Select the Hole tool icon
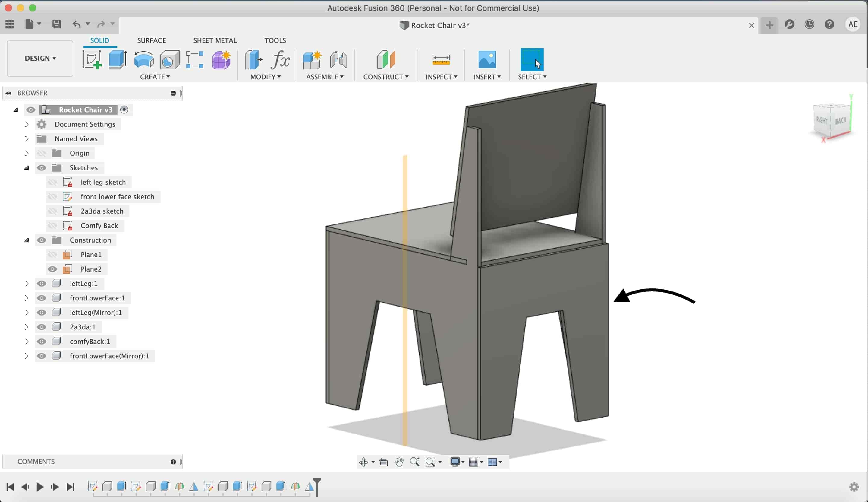 169,60
